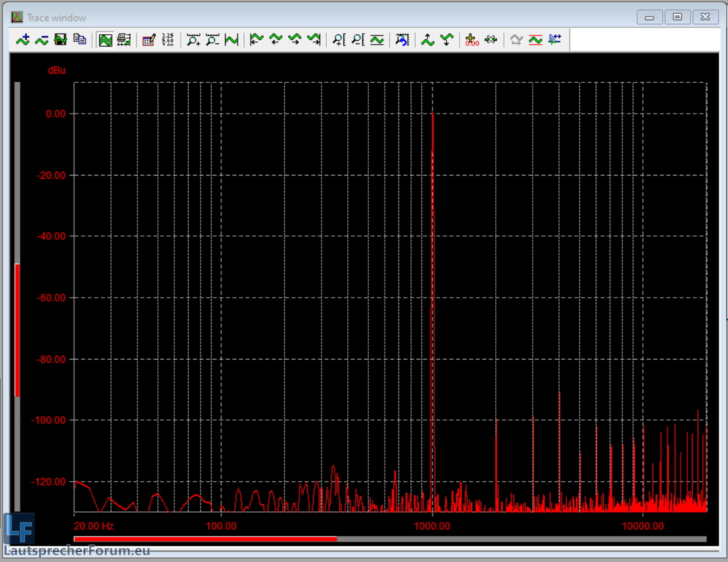Show numeric values with 3.25 5.60 icon
This screenshot has height=562, width=728.
(168, 40)
